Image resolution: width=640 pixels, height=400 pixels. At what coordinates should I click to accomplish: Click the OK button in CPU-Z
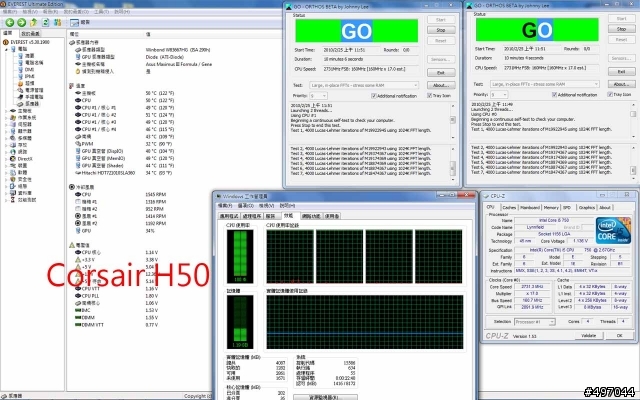pyautogui.click(x=619, y=336)
